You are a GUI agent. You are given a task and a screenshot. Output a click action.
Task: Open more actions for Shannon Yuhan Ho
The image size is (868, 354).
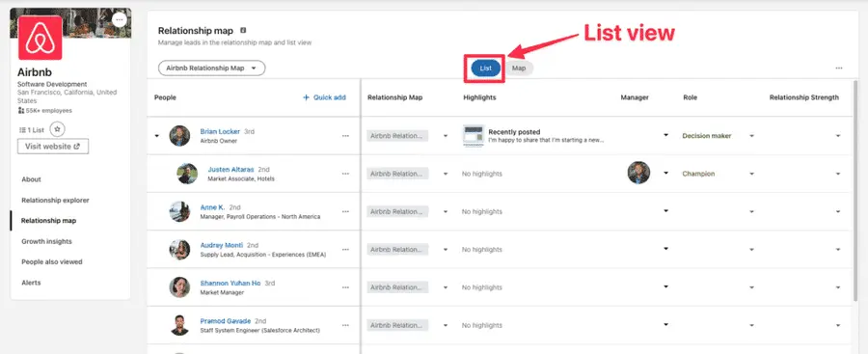coord(346,287)
